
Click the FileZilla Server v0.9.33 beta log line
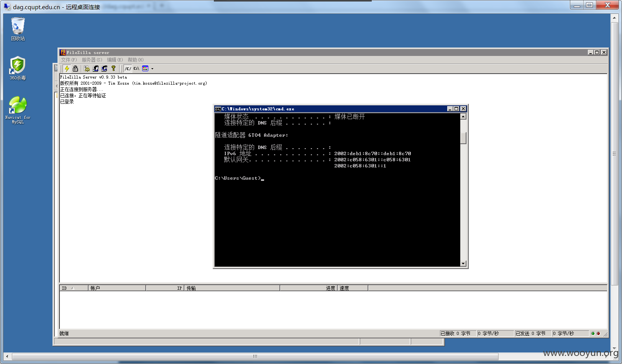click(94, 77)
